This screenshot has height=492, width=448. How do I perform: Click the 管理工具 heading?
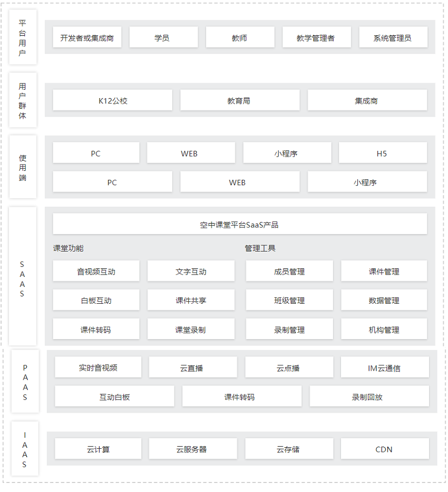(x=260, y=248)
